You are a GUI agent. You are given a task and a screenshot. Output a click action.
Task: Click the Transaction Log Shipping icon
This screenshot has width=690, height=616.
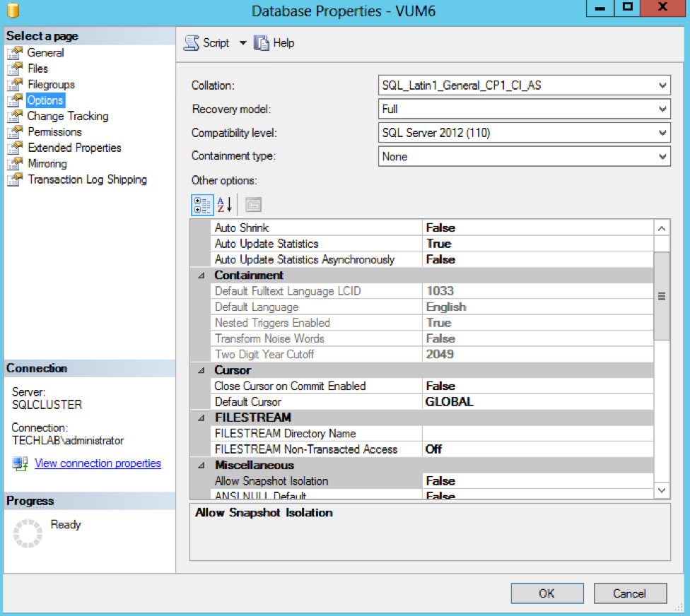15,179
